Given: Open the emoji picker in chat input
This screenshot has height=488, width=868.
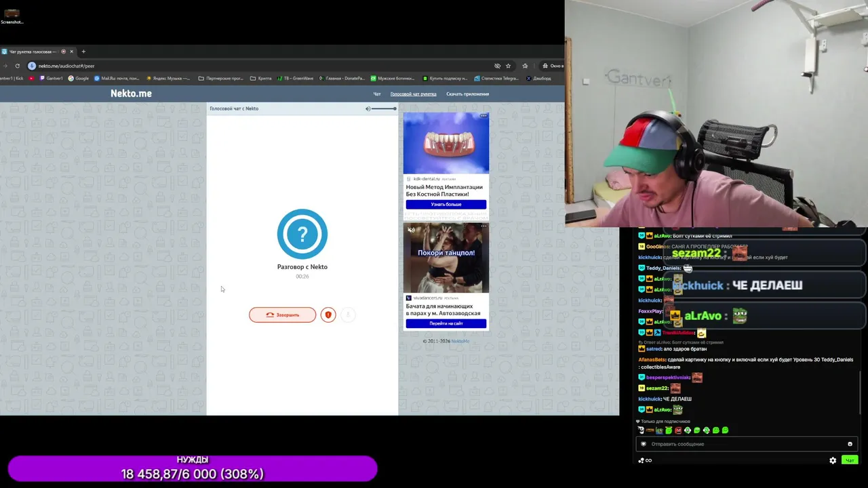Looking at the screenshot, I should (x=850, y=444).
